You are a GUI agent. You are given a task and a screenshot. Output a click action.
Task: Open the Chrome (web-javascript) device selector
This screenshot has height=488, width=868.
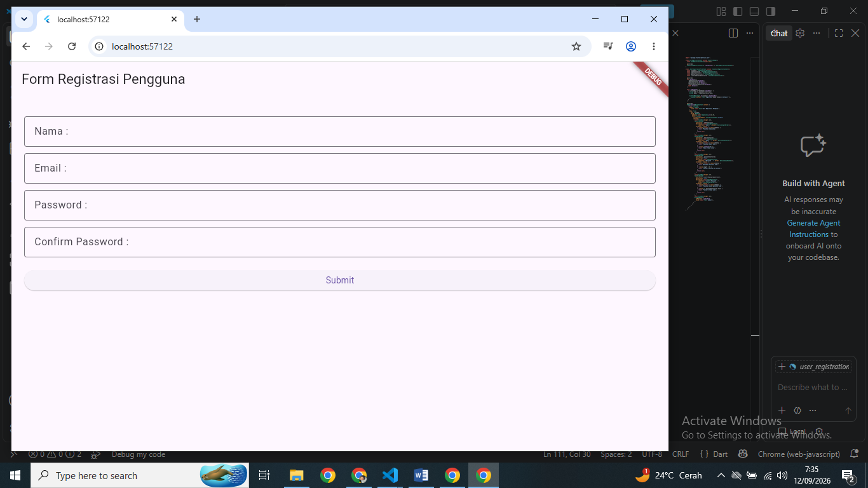pyautogui.click(x=799, y=454)
